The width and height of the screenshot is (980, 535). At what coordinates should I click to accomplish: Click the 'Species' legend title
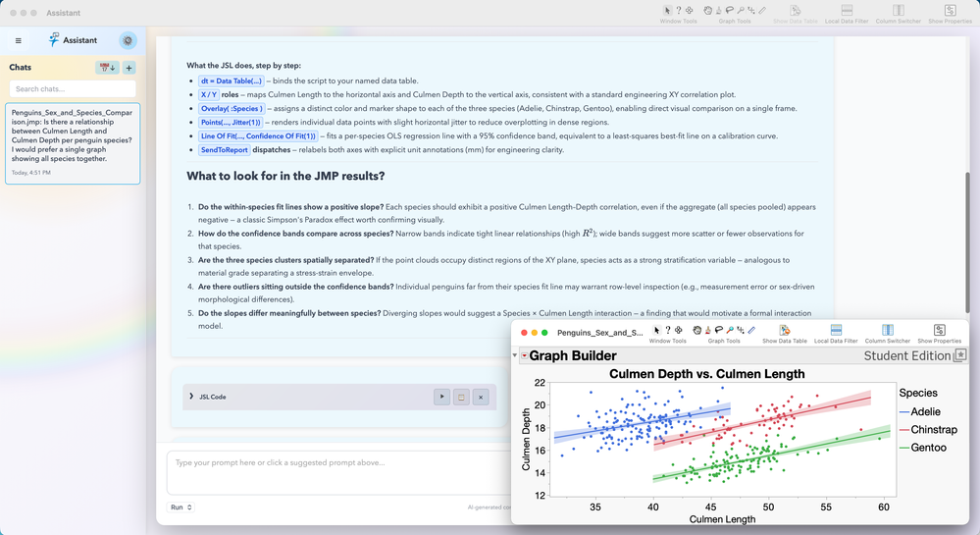pyautogui.click(x=918, y=393)
